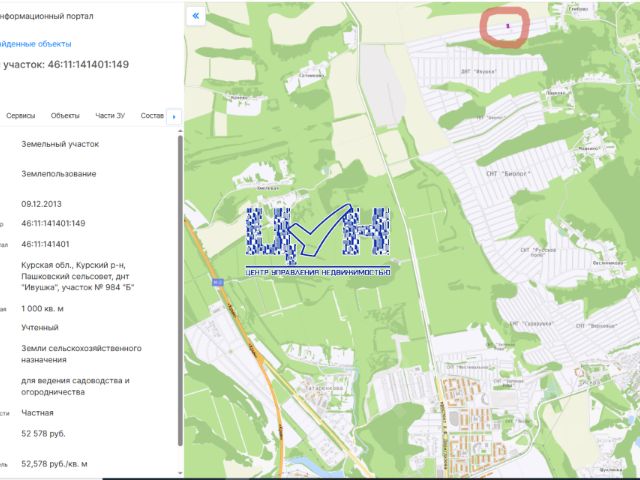
Task: Click the info panel vertical scrollbar
Action: [x=180, y=290]
